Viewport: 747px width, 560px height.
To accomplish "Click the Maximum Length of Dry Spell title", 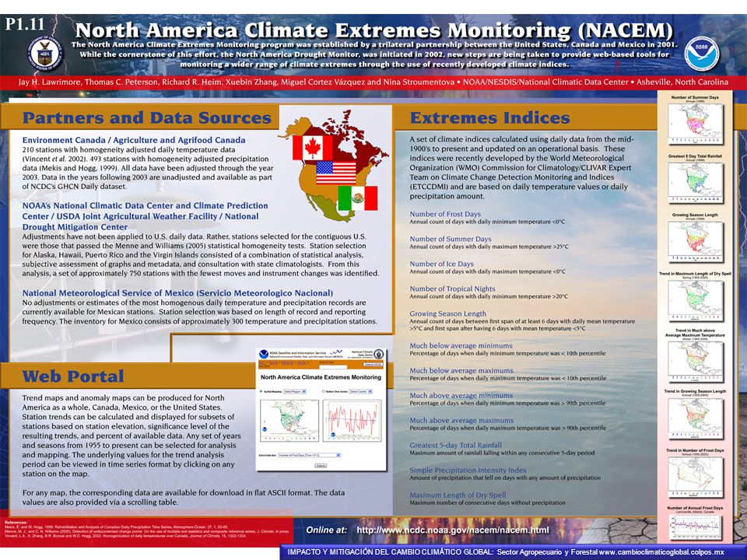I will coord(458,495).
